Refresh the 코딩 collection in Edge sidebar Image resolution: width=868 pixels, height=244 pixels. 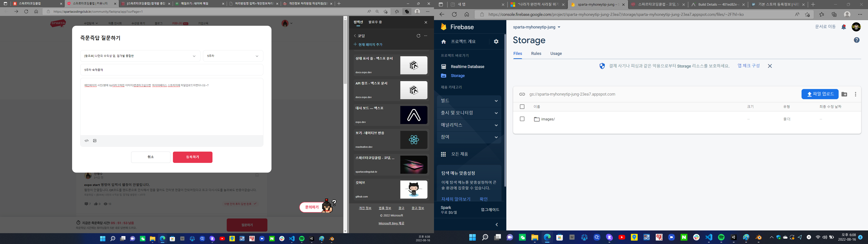click(418, 36)
